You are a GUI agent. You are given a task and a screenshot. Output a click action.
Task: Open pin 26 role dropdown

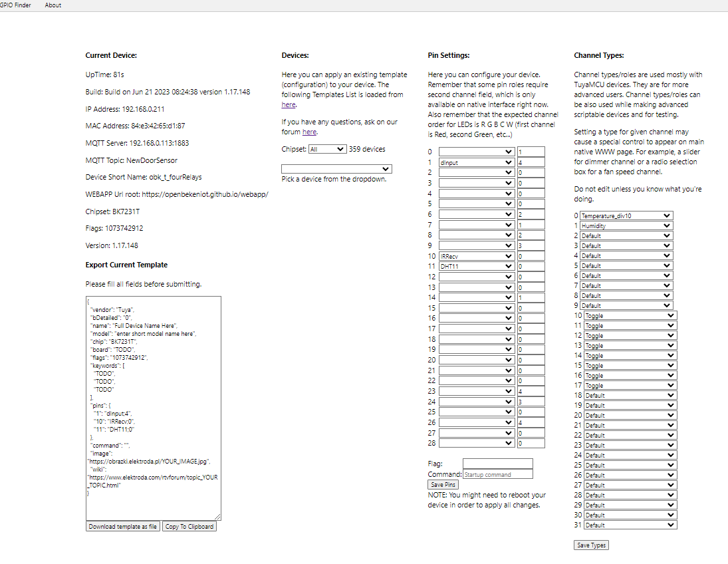click(476, 422)
